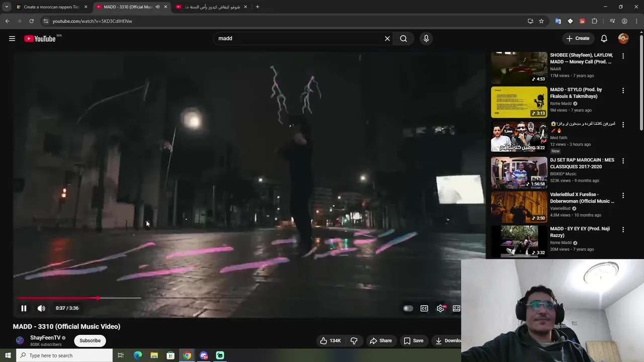Expand the tab search dropdown arrow
The height and width of the screenshot is (362, 644).
pyautogui.click(x=7, y=7)
